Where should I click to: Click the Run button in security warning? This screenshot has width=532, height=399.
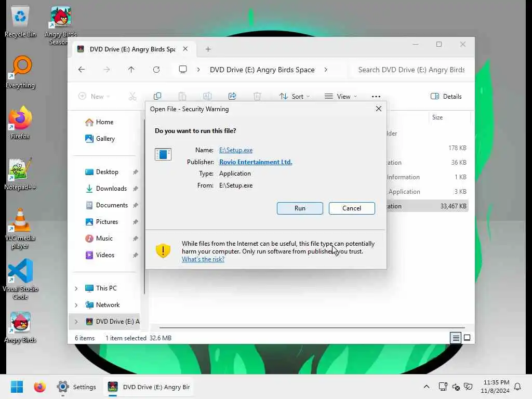coord(300,208)
